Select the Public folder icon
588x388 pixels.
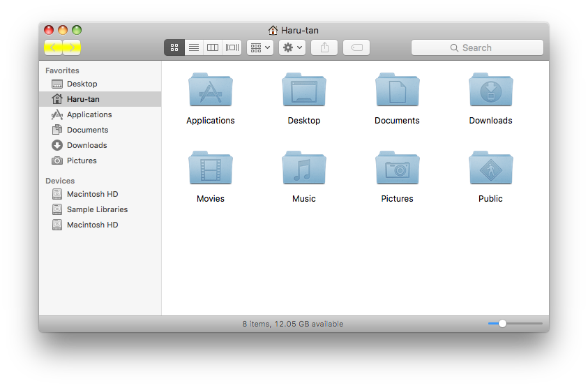(491, 167)
